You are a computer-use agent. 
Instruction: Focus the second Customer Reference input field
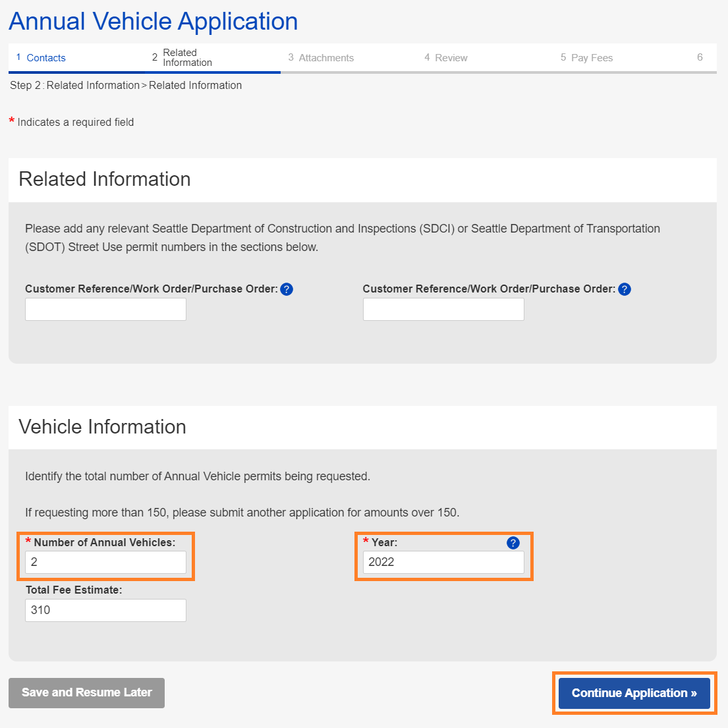(x=443, y=310)
